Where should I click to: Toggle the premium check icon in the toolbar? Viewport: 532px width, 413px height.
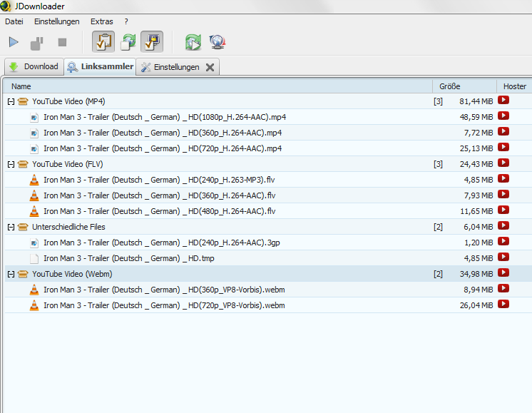152,42
